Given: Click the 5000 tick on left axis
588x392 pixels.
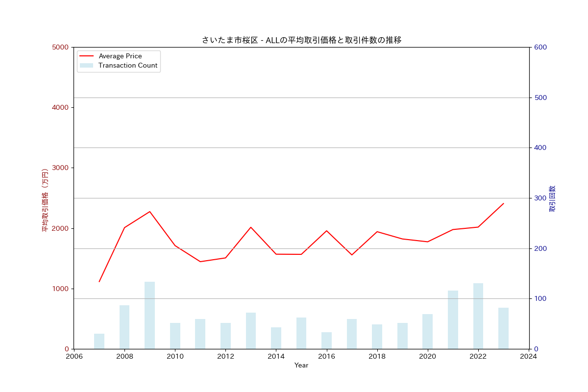Looking at the screenshot, I should tap(60, 48).
